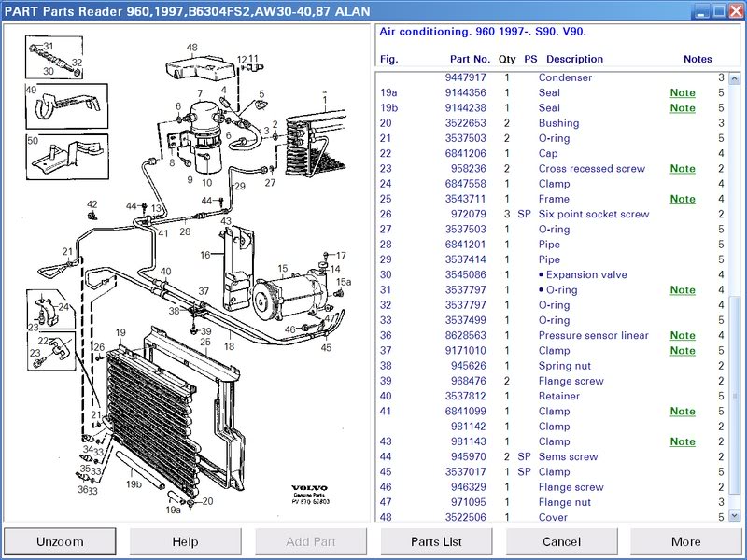Open the Note for Seal part 9144238
Image resolution: width=747 pixels, height=560 pixels.
pos(682,107)
